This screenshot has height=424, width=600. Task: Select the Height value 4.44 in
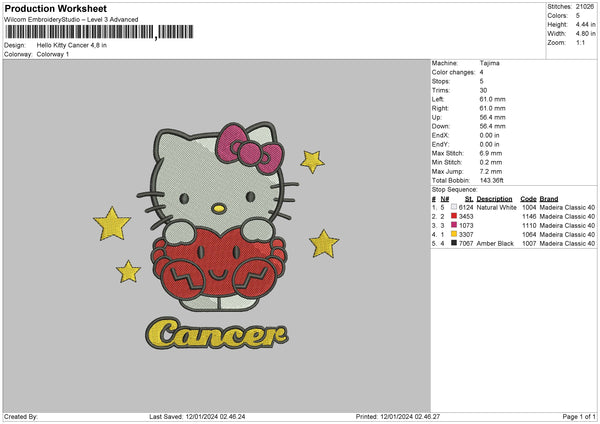pos(585,24)
